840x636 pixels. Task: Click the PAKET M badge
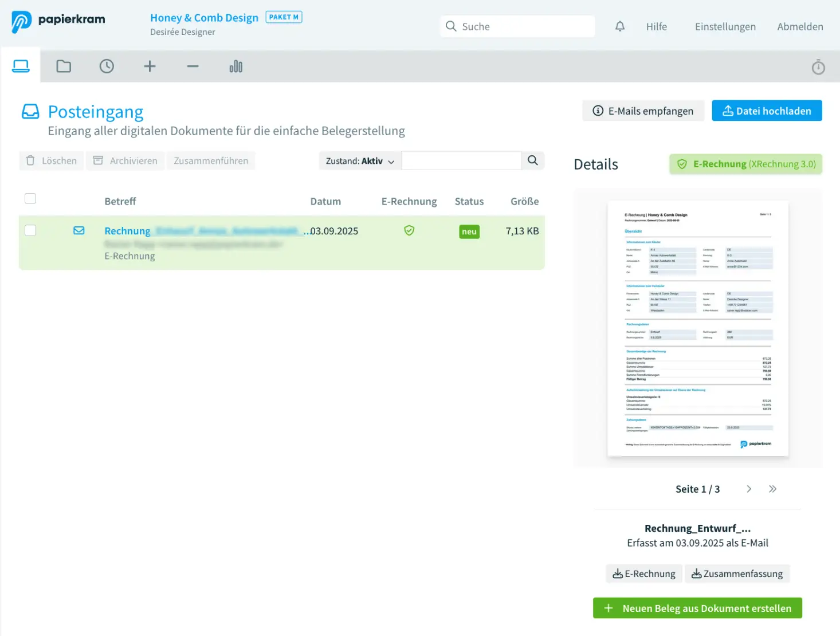[284, 17]
